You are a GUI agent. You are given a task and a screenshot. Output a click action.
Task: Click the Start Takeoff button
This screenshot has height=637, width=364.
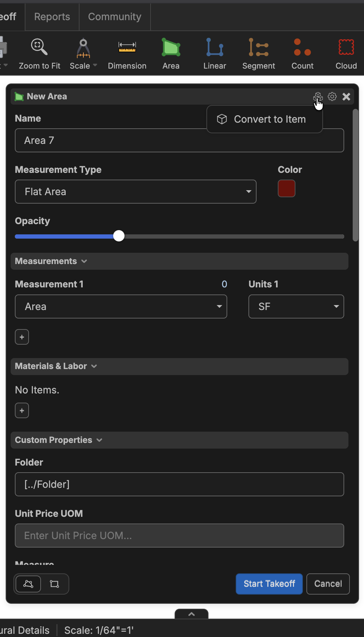(x=269, y=584)
